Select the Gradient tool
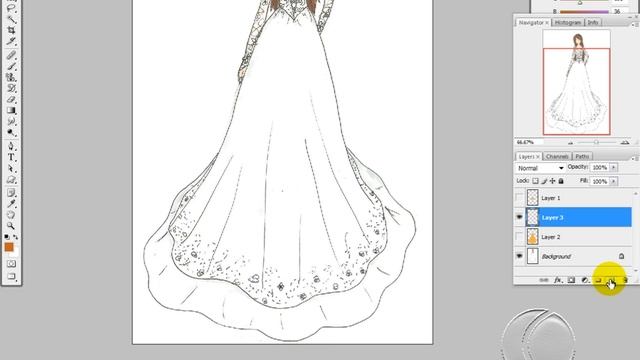 pos(11,110)
